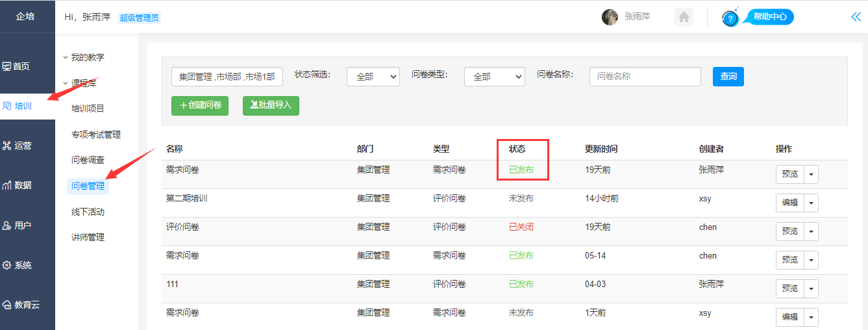The image size is (868, 330).
Task: Select 线下活动 menu item
Action: pos(88,212)
